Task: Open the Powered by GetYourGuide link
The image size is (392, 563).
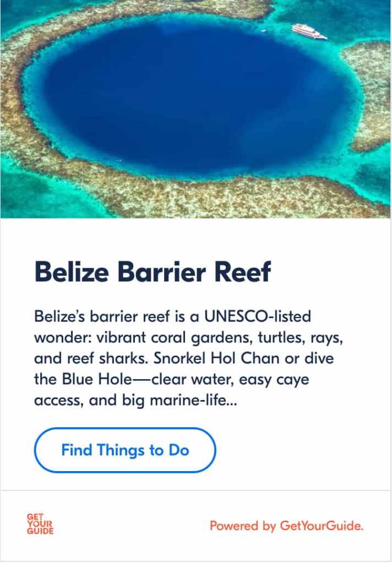Action: point(286,526)
